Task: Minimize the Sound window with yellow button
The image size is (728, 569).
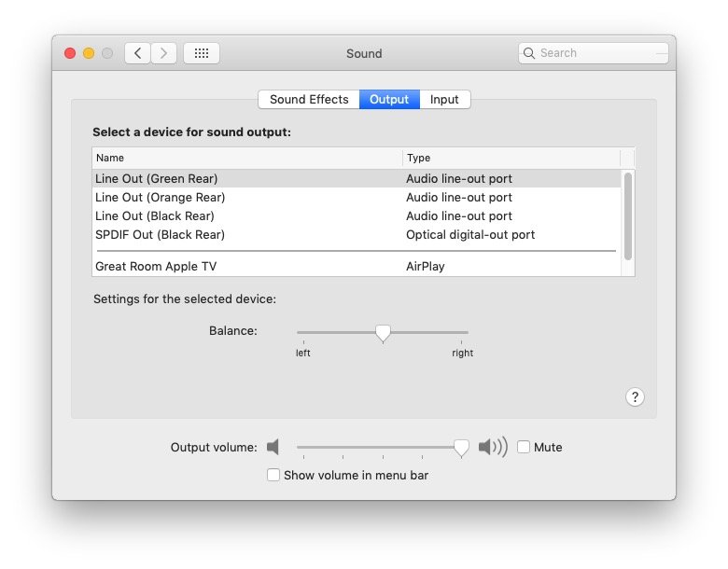Action: click(x=89, y=53)
